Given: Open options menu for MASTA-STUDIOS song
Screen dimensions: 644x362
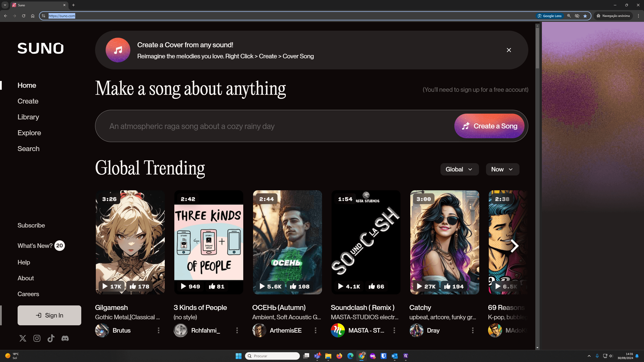Looking at the screenshot, I should click(394, 330).
